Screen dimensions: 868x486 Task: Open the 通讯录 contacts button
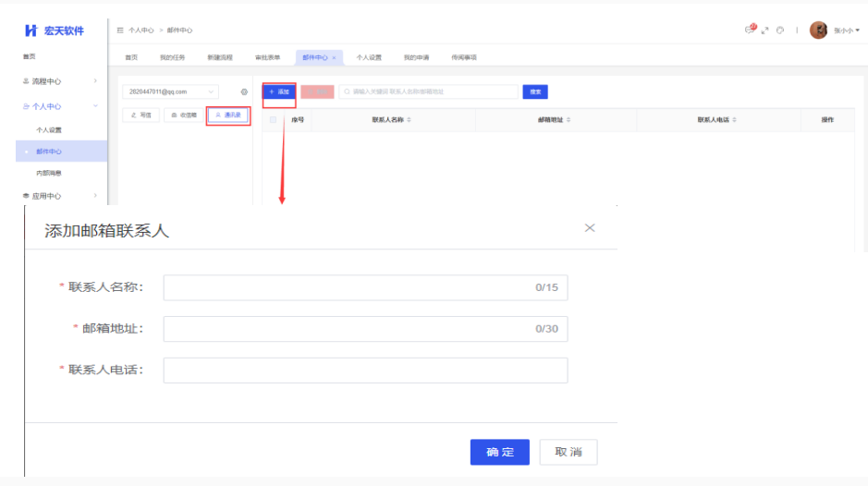[228, 115]
